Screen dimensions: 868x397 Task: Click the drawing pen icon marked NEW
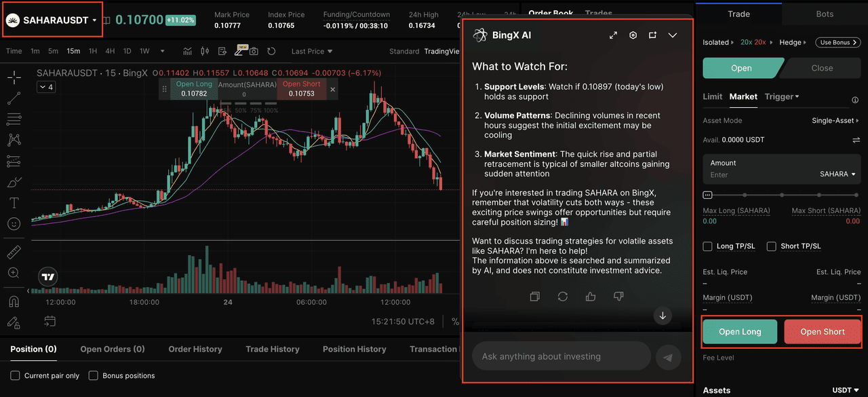[x=240, y=51]
